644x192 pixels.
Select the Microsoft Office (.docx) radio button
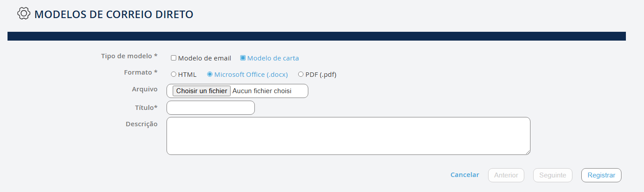[210, 74]
